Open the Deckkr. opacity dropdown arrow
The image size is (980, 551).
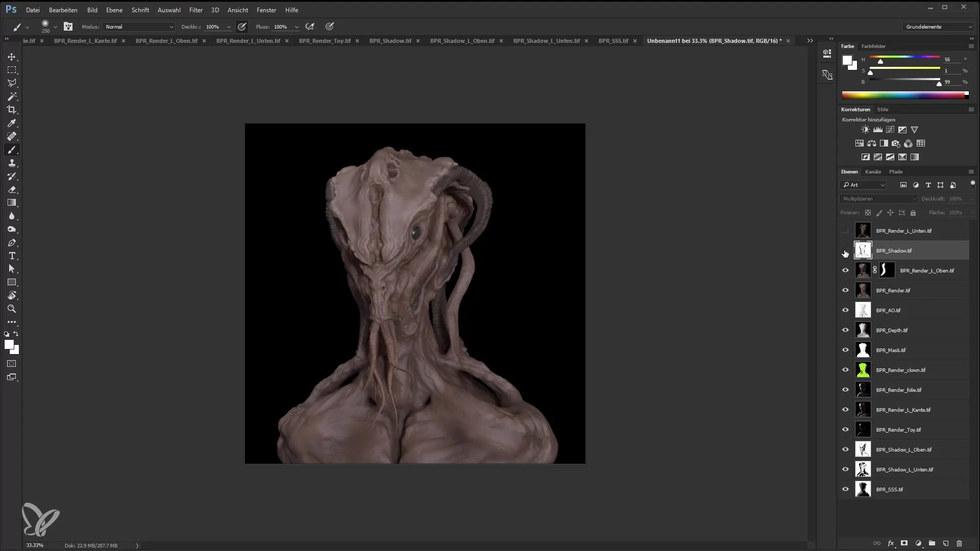(229, 27)
